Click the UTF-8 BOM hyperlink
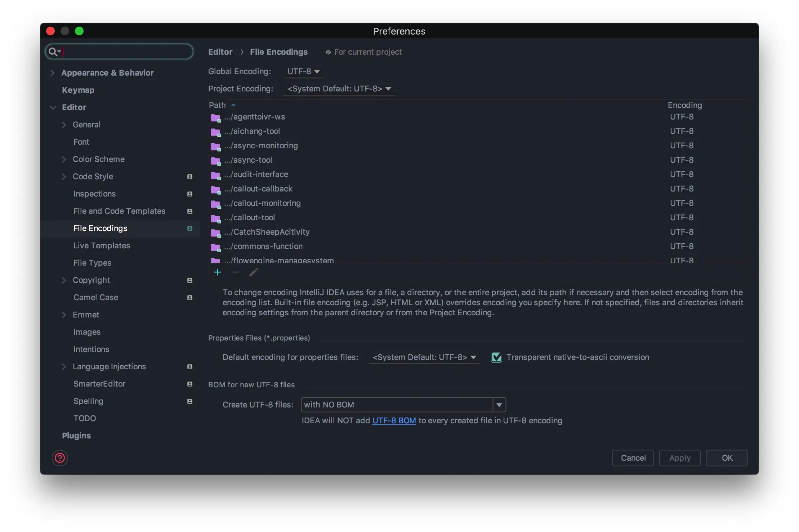Image resolution: width=799 pixels, height=532 pixels. 394,420
